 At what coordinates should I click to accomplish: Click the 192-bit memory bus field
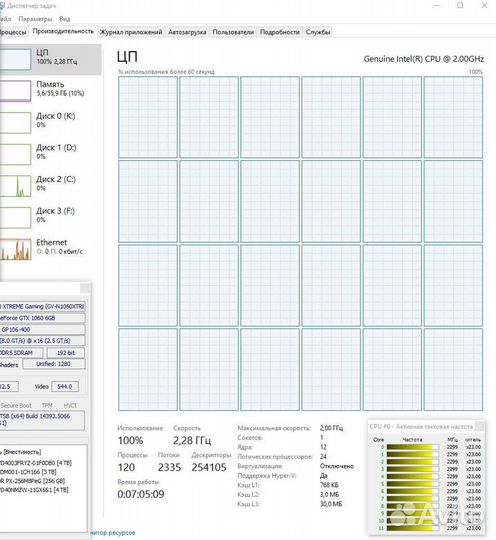[65, 353]
